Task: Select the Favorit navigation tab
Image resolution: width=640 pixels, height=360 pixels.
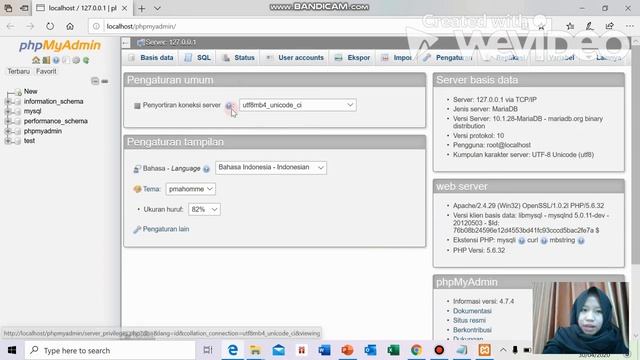Action: 46,71
